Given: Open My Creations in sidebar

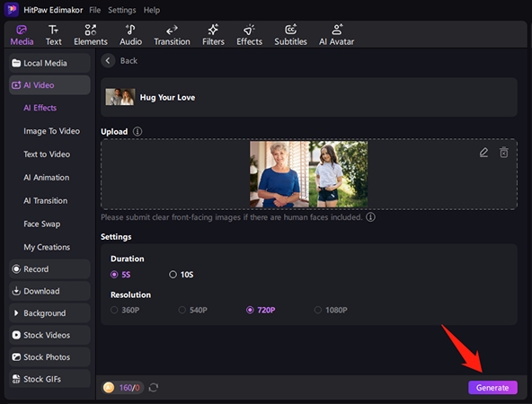Looking at the screenshot, I should (x=47, y=248).
